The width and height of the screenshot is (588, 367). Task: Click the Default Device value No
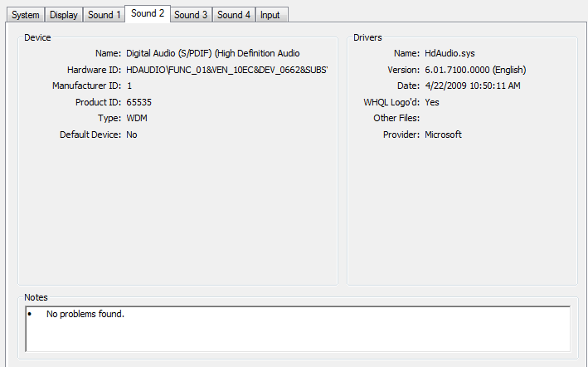[132, 135]
